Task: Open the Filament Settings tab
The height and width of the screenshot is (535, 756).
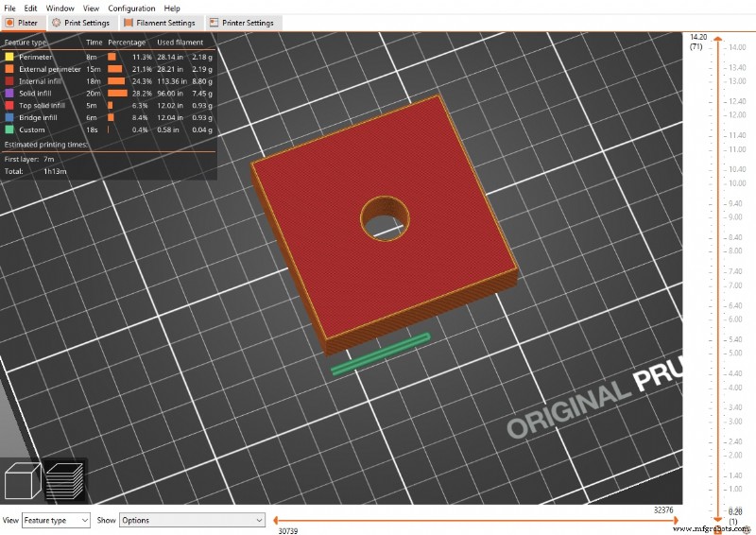Action: (x=160, y=23)
